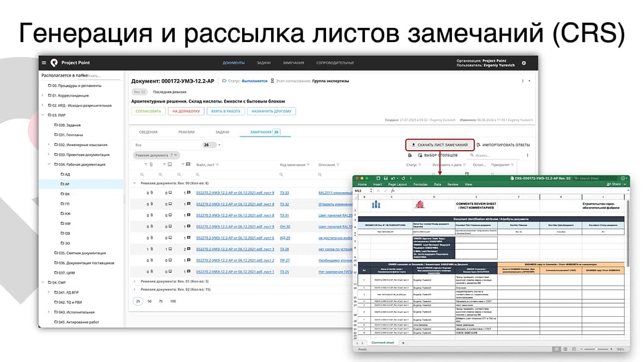Click the Share button in Excel

(614, 184)
